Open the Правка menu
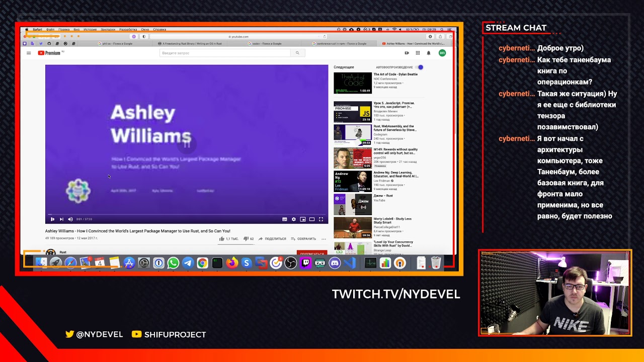The width and height of the screenshot is (644, 362). pos(64,30)
